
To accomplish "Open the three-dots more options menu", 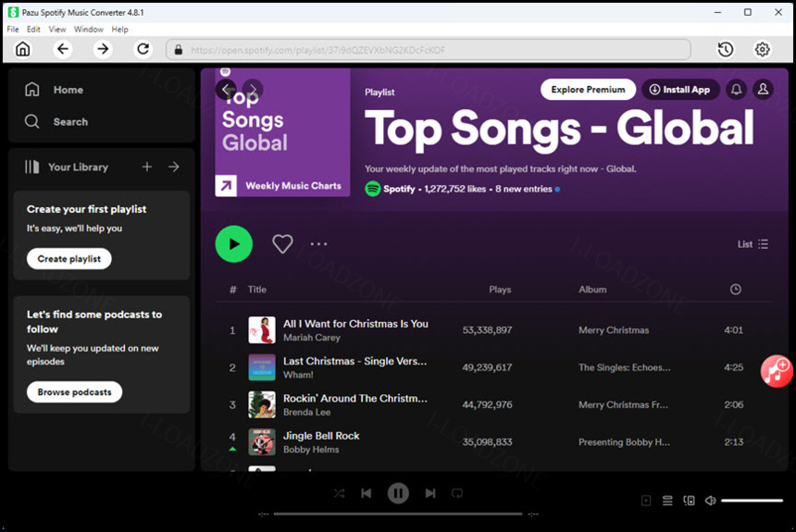I will pyautogui.click(x=318, y=244).
